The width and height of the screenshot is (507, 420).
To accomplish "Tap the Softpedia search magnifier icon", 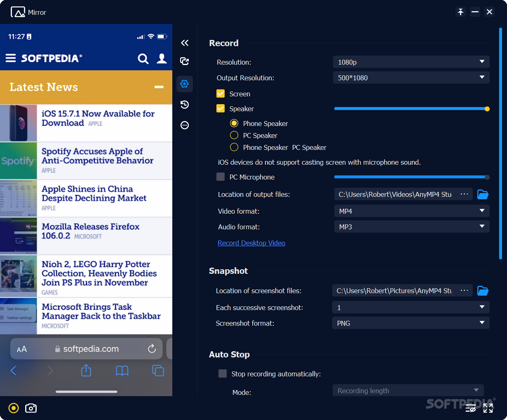I will (x=143, y=59).
